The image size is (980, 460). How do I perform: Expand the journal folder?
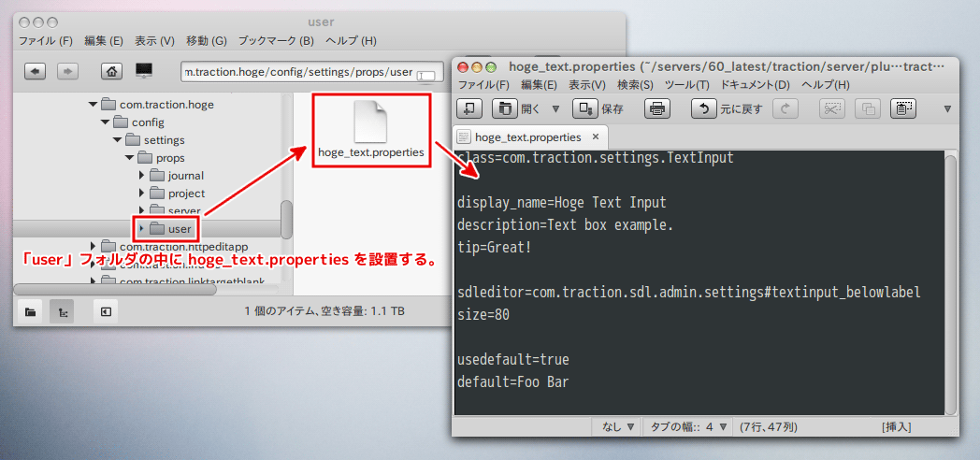[x=142, y=176]
